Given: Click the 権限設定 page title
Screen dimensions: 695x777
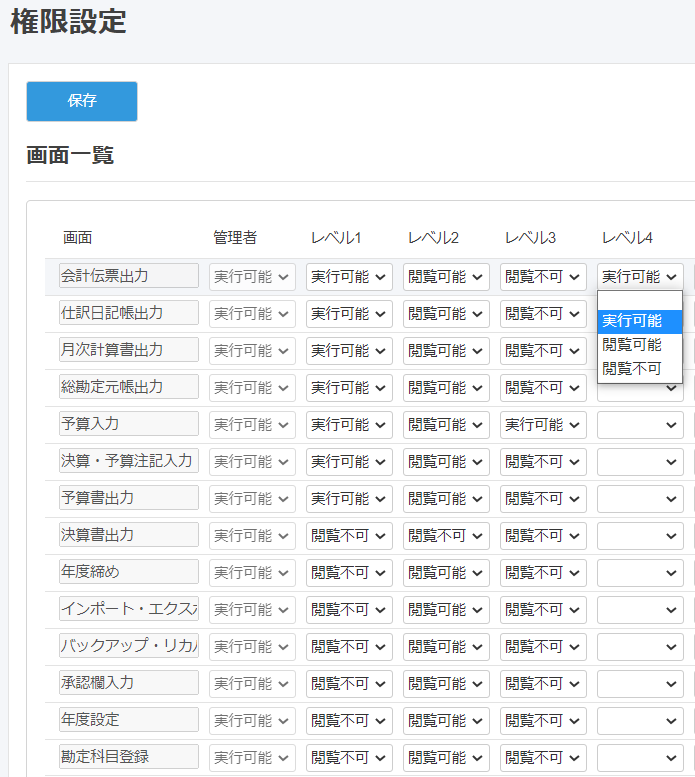Looking at the screenshot, I should (x=68, y=22).
